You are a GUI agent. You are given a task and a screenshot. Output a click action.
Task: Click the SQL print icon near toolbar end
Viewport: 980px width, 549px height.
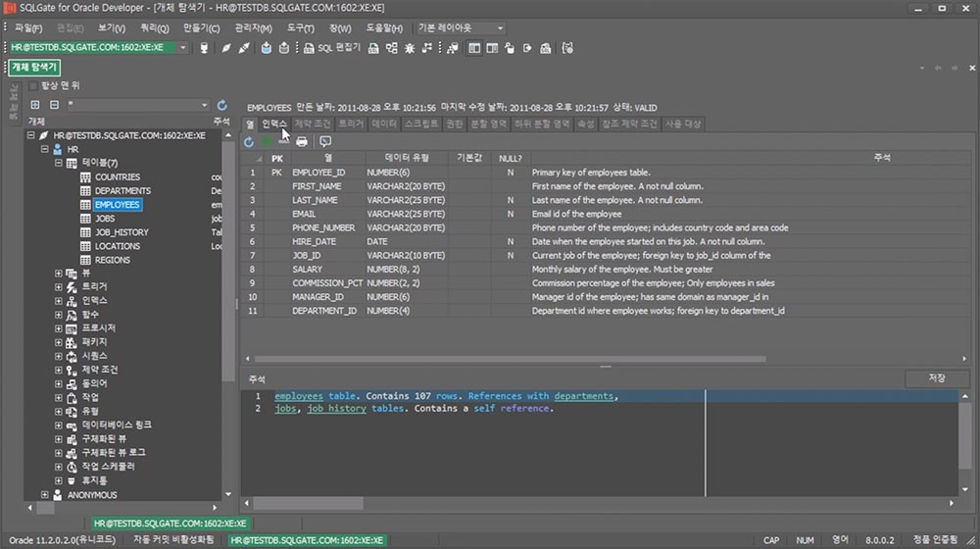point(546,48)
